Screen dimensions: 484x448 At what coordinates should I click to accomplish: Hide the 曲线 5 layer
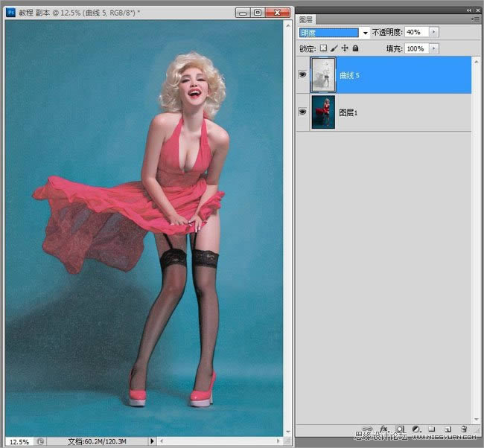pos(302,75)
